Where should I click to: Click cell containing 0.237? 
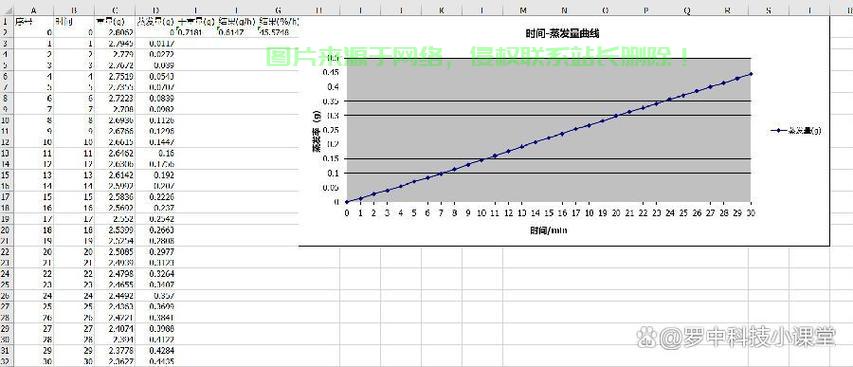pyautogui.click(x=156, y=208)
